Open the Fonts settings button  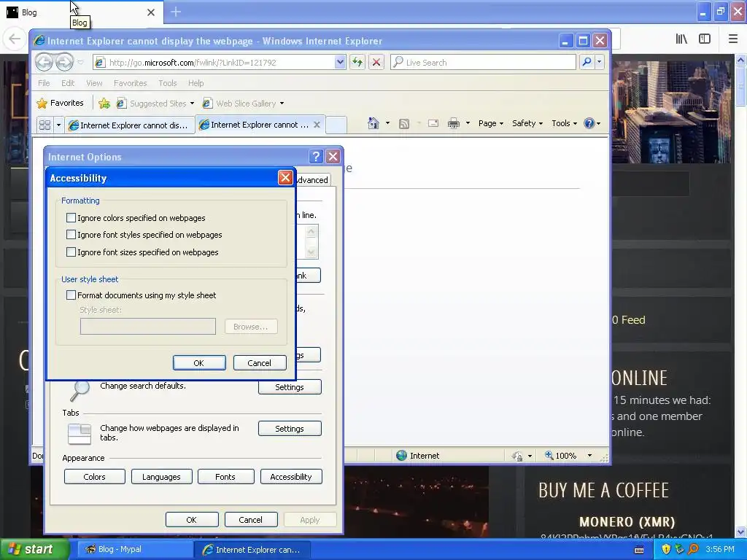click(x=225, y=477)
